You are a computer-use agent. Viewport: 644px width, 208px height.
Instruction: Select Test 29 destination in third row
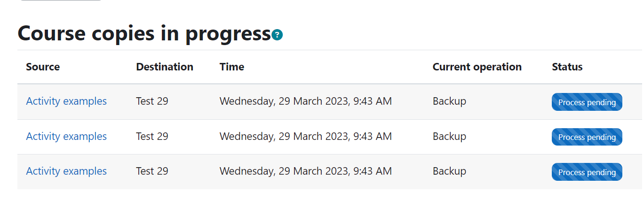[x=152, y=171]
